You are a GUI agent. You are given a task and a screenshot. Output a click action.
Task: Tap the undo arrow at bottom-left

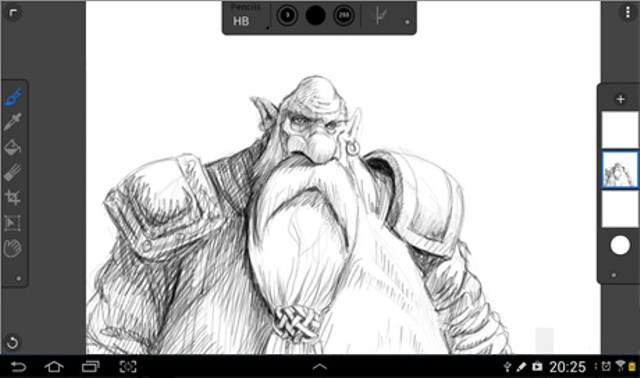pos(13,342)
